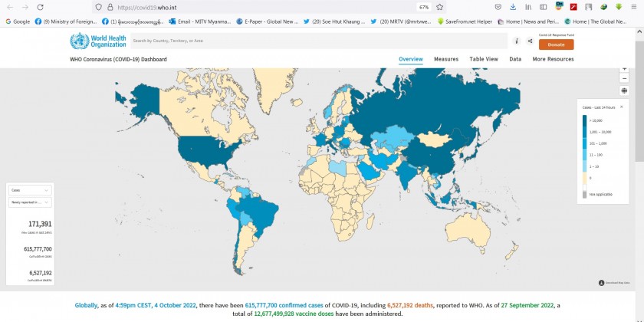This screenshot has width=644, height=322.
Task: Open the Firefox downloads icon
Action: [511, 7]
